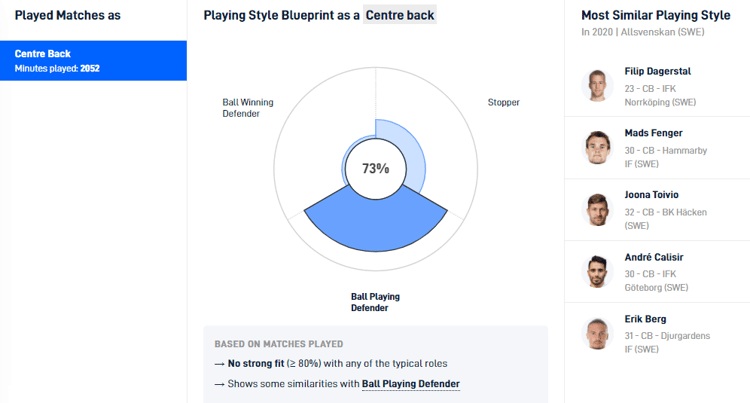Screen dimensions: 750x403
Task: Open André Calisir's name link
Action: (654, 257)
